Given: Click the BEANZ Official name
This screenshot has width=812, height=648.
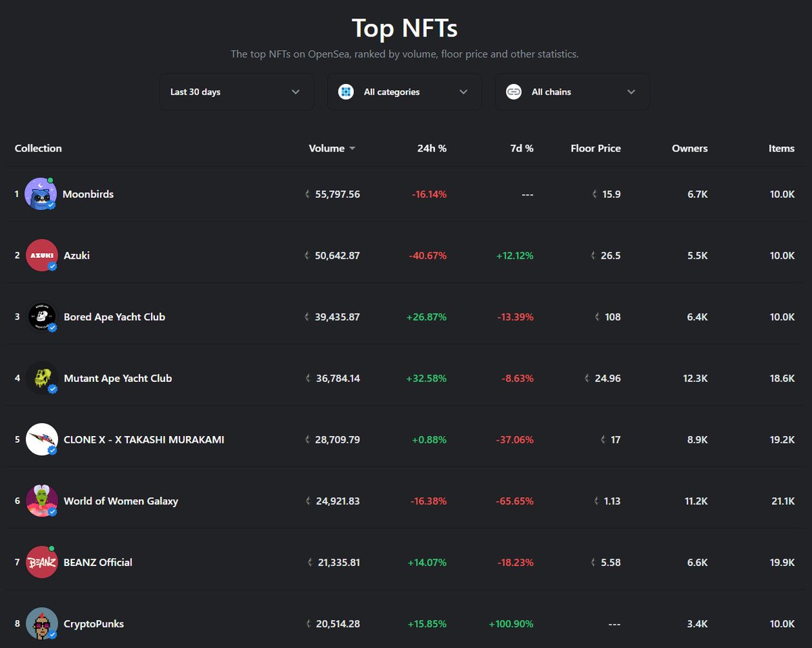Looking at the screenshot, I should (x=98, y=562).
